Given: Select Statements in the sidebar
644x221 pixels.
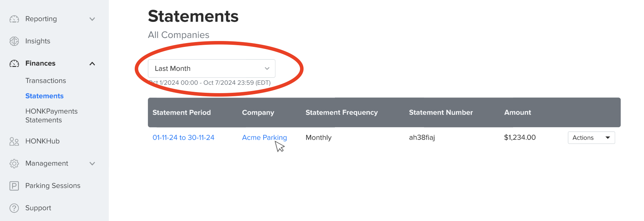Looking at the screenshot, I should click(45, 96).
